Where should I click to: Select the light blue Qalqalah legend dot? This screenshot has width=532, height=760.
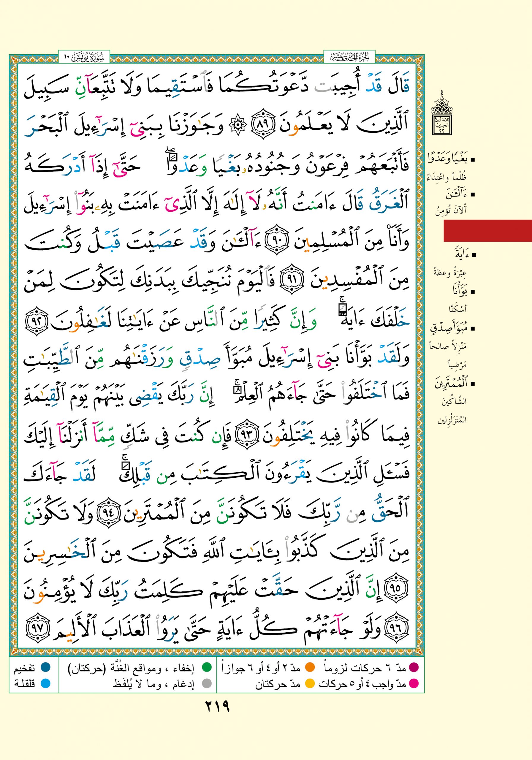pos(45,683)
